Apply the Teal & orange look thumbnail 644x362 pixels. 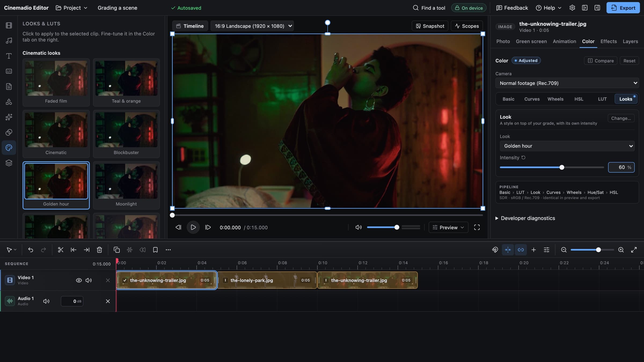(126, 82)
